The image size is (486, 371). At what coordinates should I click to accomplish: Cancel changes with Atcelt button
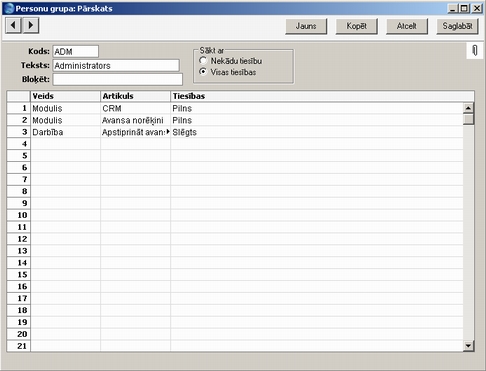tap(407, 26)
